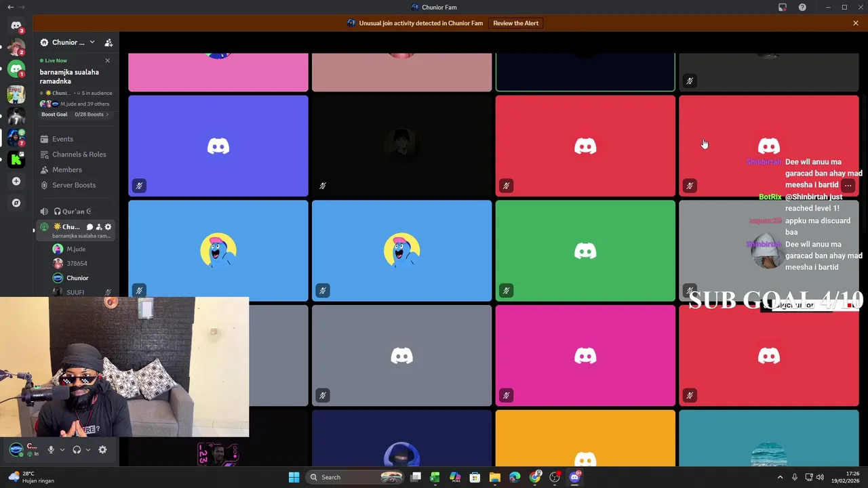The width and height of the screenshot is (868, 488).
Task: Select participant Chunior in channel list
Action: pyautogui.click(x=81, y=278)
